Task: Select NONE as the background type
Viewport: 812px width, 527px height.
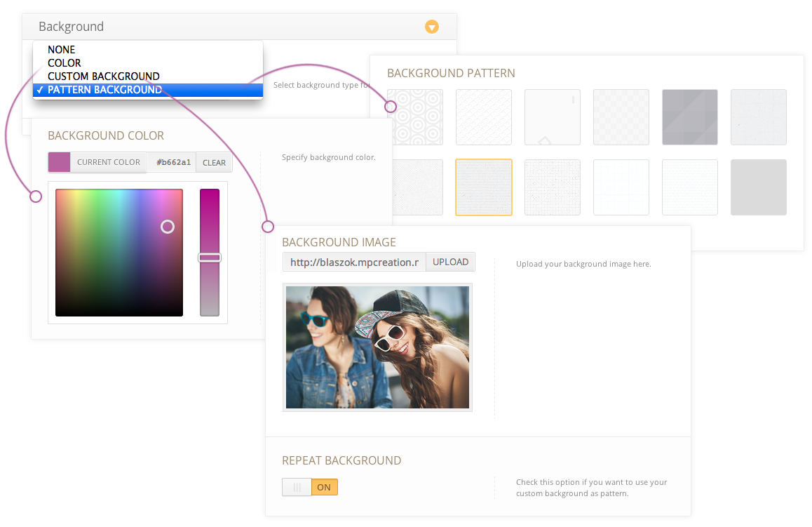Action: [61, 49]
